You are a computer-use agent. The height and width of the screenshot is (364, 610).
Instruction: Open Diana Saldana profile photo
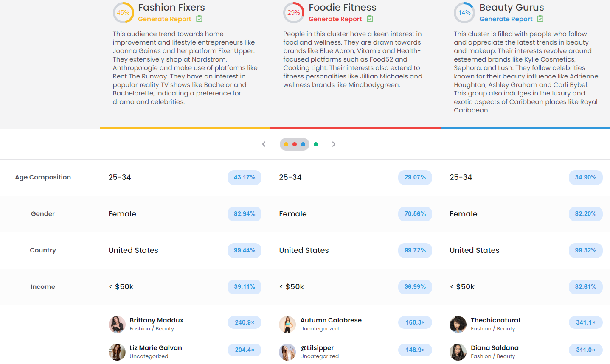[458, 352]
